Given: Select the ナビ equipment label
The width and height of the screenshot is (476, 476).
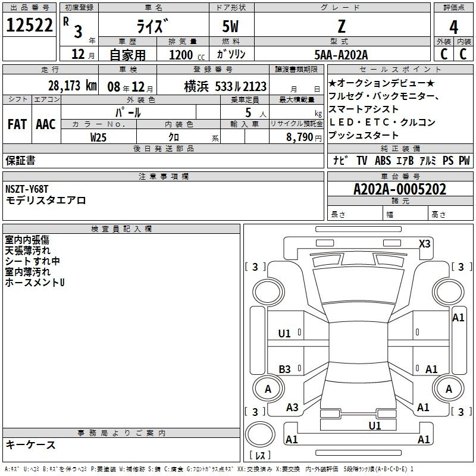Looking at the screenshot, I should 341,161.
